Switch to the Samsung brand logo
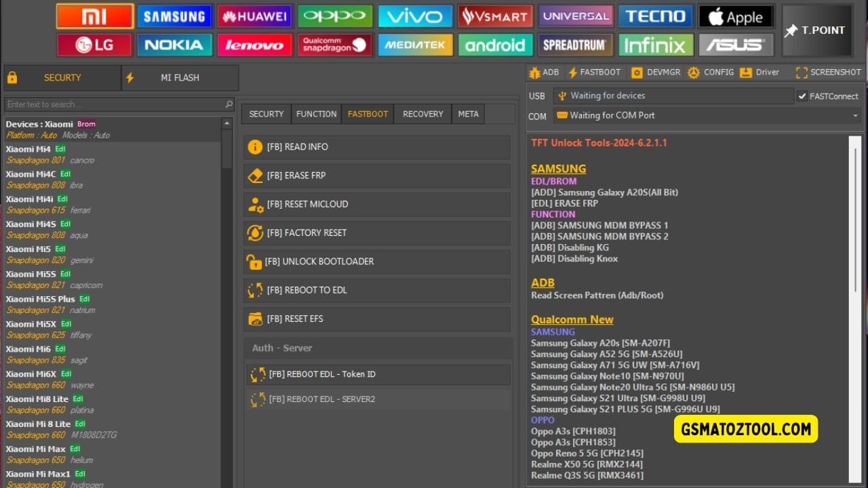 pos(174,16)
